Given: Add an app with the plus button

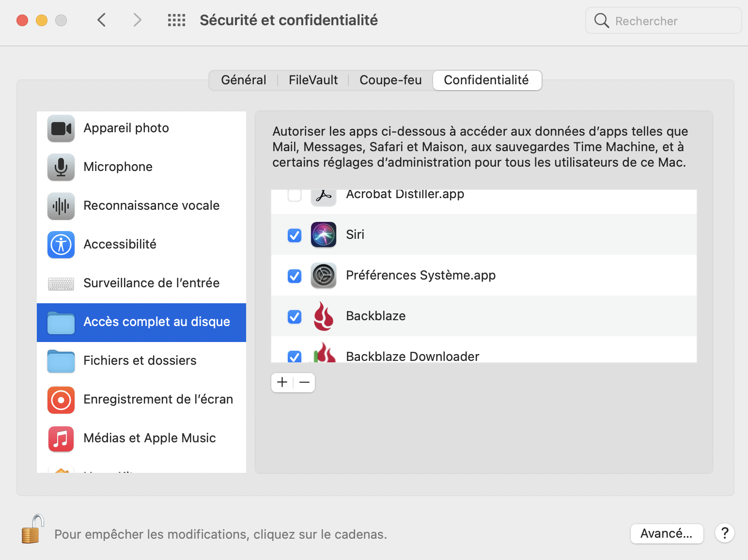Looking at the screenshot, I should click(282, 383).
